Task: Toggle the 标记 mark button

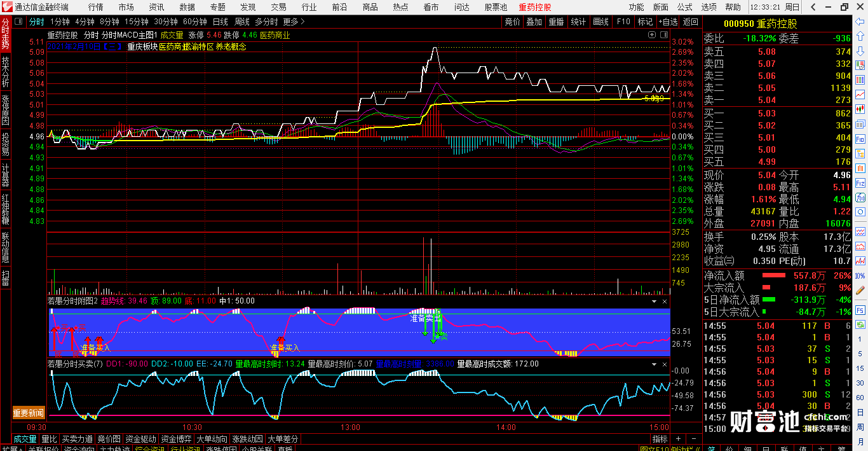Action: pyautogui.click(x=645, y=22)
